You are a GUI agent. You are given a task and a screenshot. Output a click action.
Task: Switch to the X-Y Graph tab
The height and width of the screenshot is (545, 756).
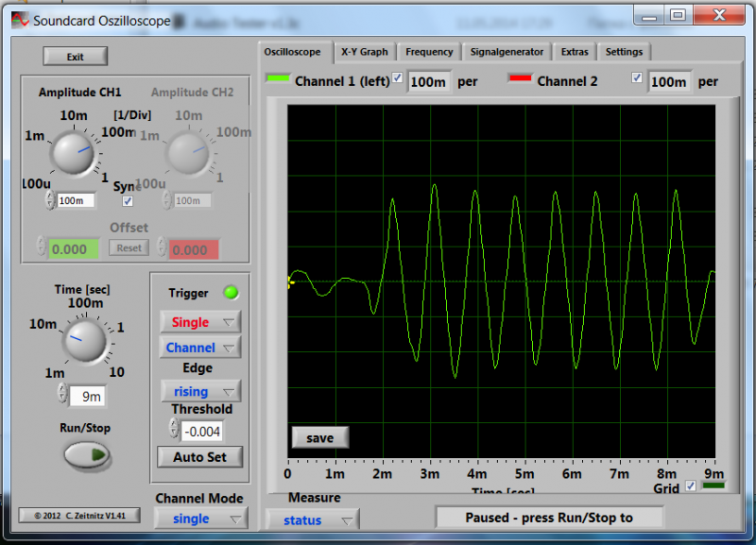[365, 52]
